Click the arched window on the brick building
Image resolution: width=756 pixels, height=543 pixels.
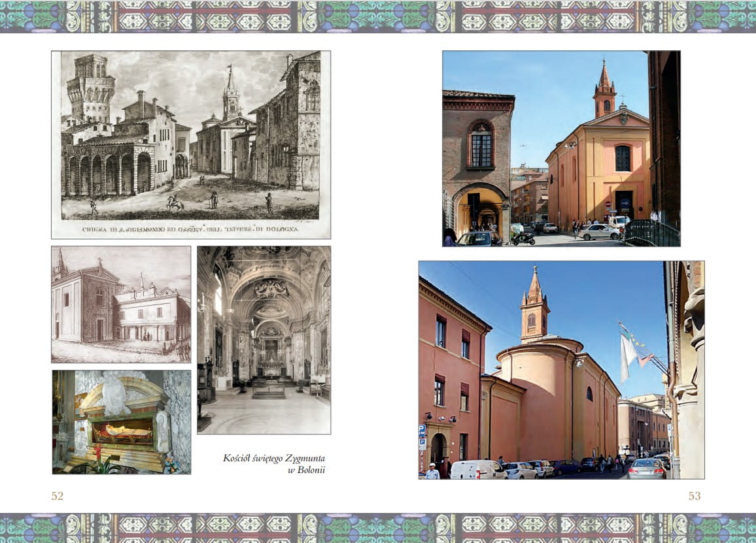481,145
